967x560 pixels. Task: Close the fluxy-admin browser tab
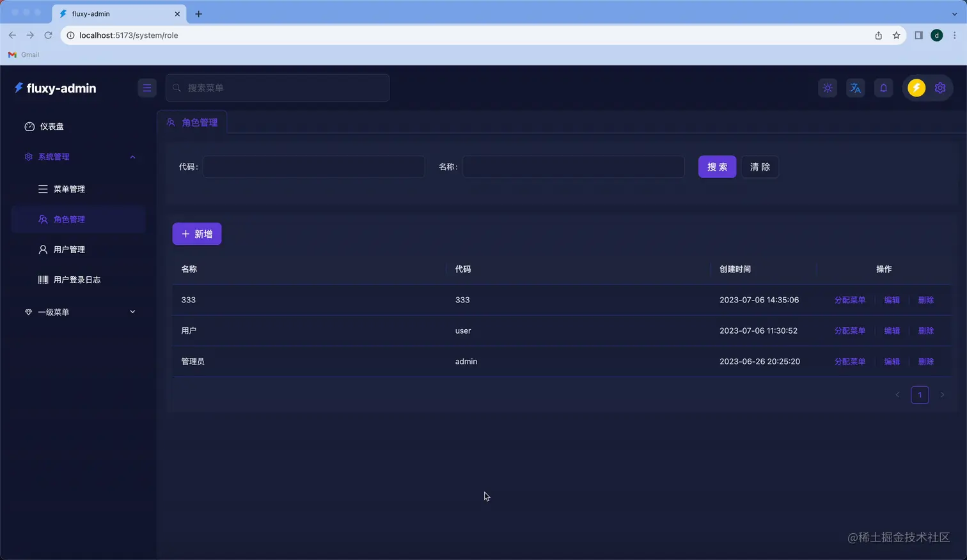click(178, 13)
